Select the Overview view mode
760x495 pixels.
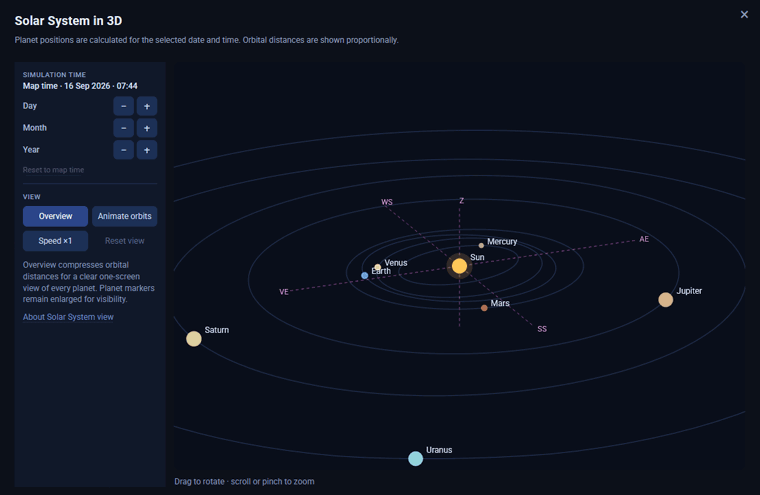click(x=55, y=216)
